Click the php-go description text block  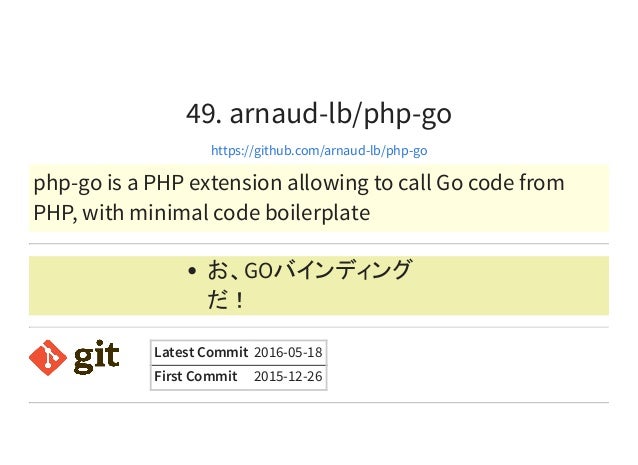pyautogui.click(x=299, y=198)
